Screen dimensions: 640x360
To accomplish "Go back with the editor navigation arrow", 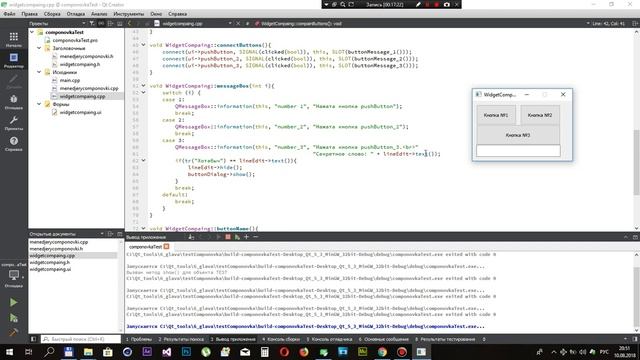I will coord(130,24).
